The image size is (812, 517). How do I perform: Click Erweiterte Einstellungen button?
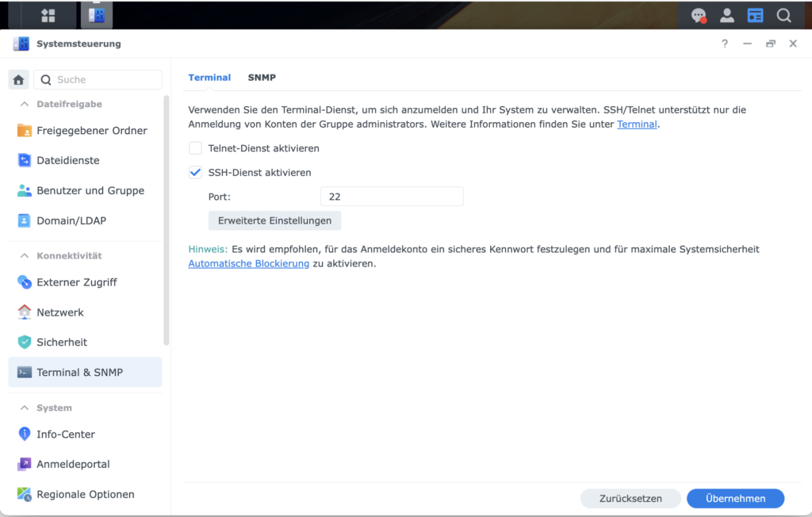[274, 220]
